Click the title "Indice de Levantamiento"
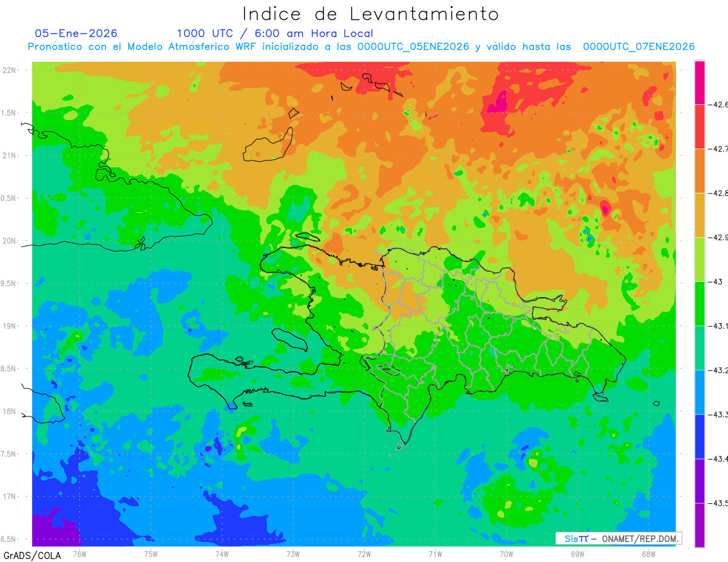 pyautogui.click(x=370, y=13)
